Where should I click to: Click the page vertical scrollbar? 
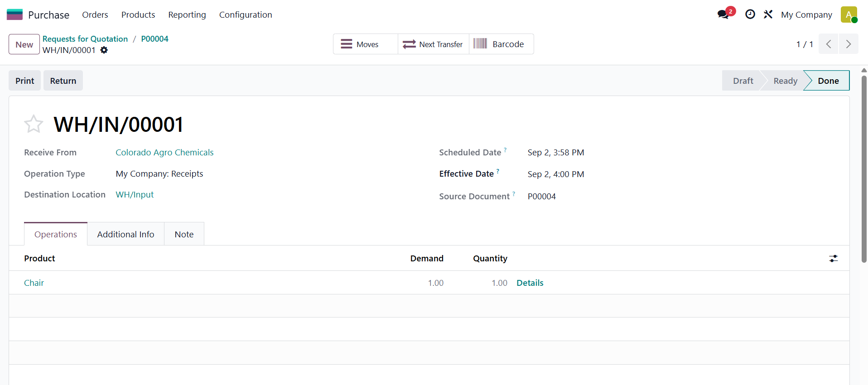click(x=864, y=169)
